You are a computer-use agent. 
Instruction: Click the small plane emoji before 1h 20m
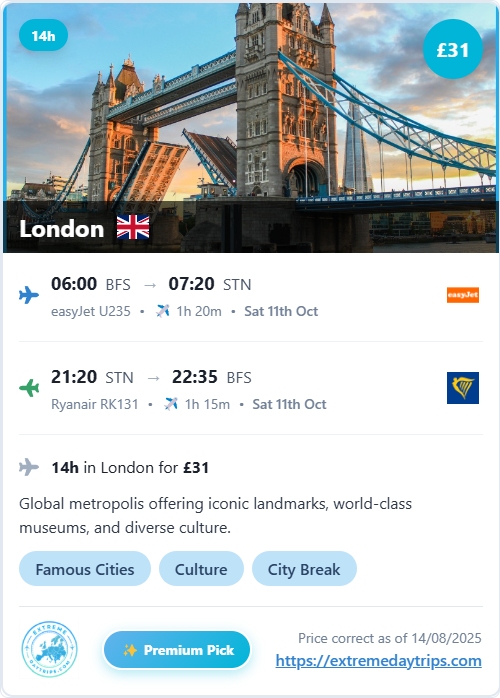[163, 311]
